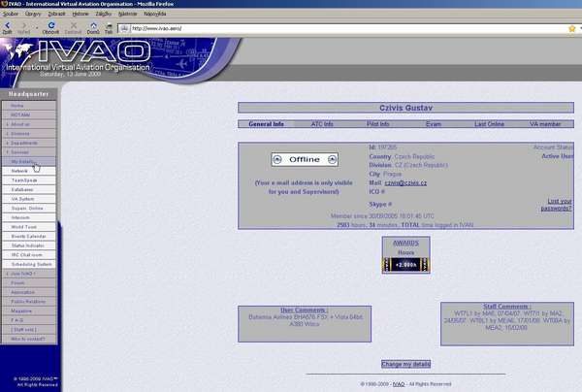
Task: Open the VA member tab
Action: tap(545, 124)
